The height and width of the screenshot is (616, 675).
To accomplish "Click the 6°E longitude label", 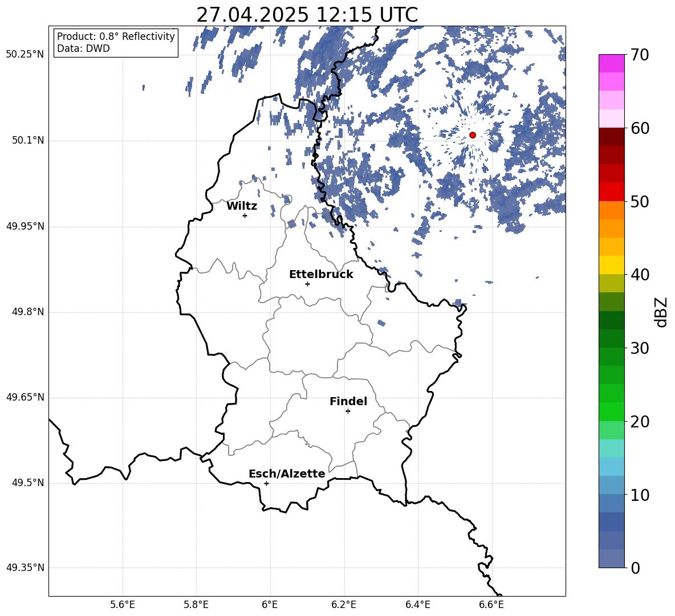I will click(270, 605).
